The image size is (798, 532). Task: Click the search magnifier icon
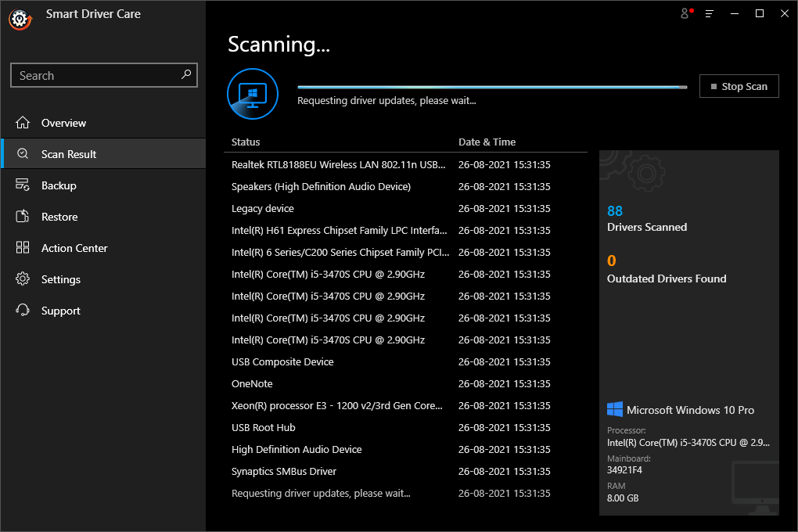click(186, 74)
